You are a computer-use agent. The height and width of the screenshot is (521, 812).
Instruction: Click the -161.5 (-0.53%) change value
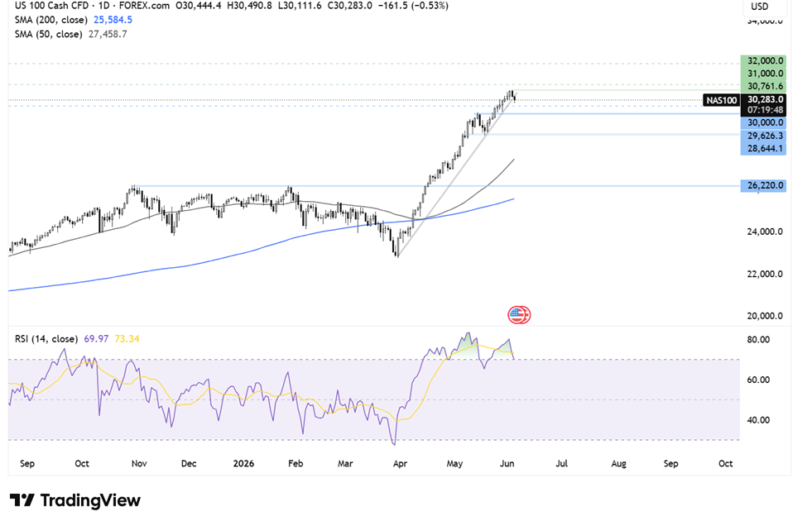point(413,6)
